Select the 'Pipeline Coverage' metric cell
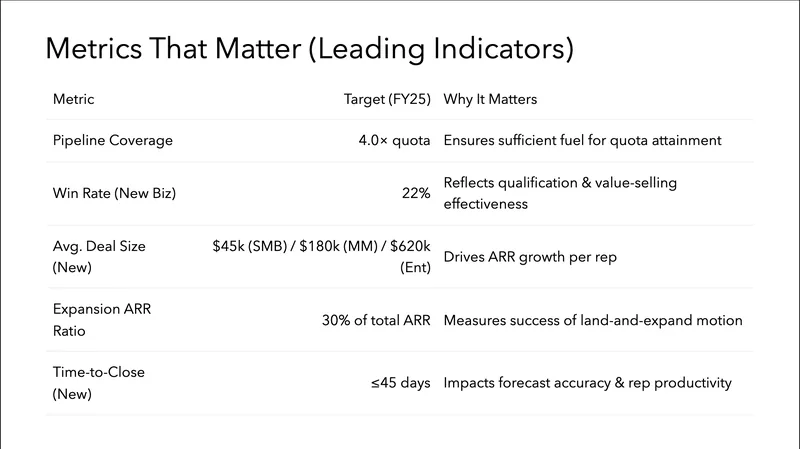This screenshot has height=449, width=800. 112,140
